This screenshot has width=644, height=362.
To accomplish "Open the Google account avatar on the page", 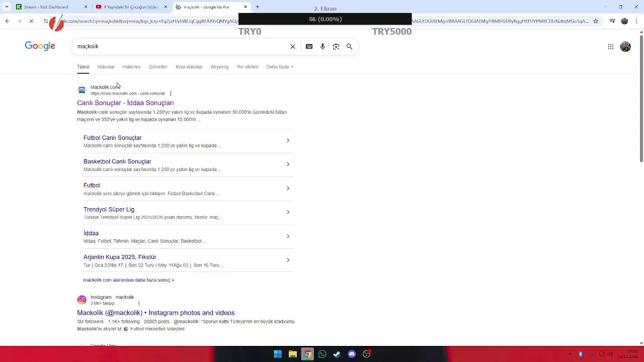I will [x=625, y=46].
